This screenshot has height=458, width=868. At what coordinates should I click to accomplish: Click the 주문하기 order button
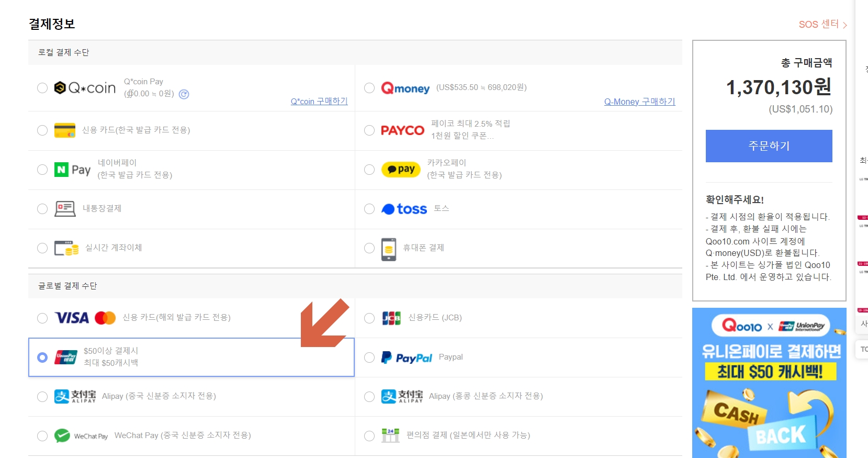click(x=769, y=146)
